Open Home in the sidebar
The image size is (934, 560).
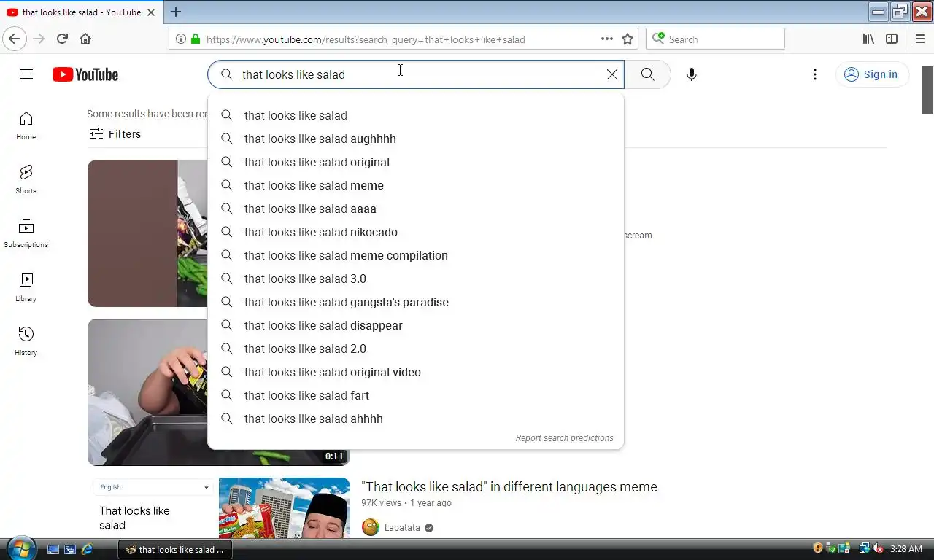26,125
